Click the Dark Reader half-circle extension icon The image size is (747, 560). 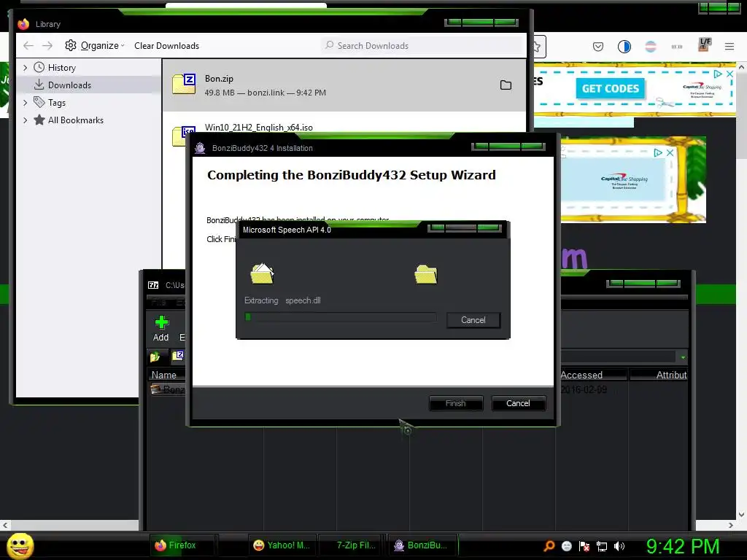pos(624,46)
